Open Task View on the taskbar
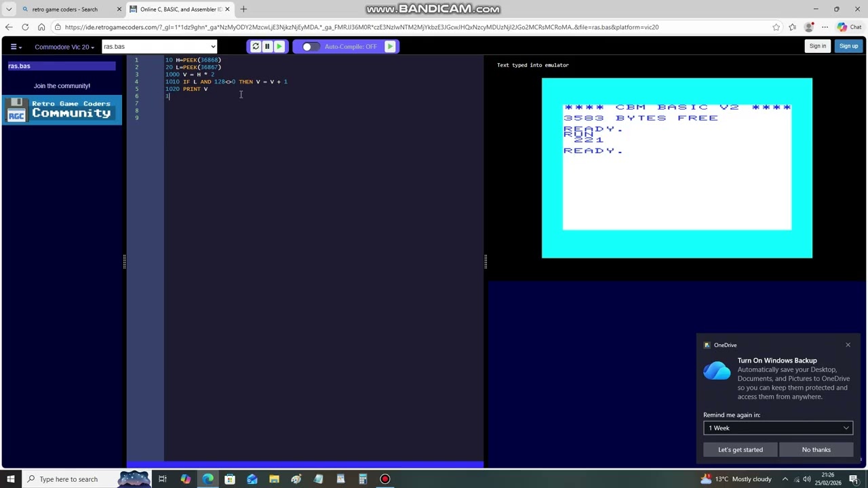Viewport: 868px width, 488px height. 163,479
